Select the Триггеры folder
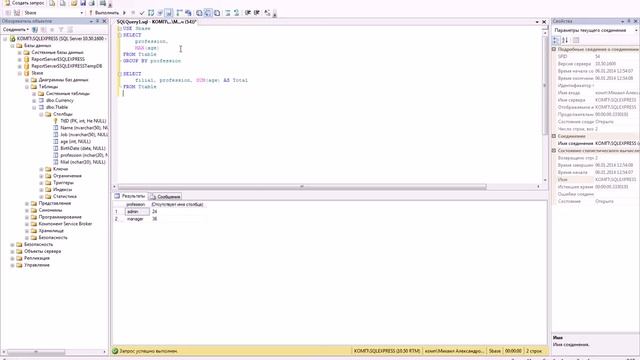This screenshot has width=640, height=360. tap(63, 183)
